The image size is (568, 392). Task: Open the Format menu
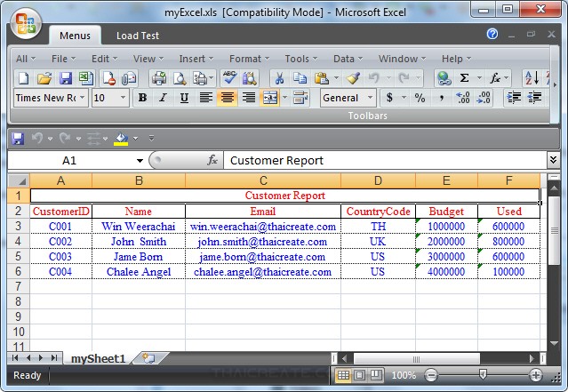245,59
